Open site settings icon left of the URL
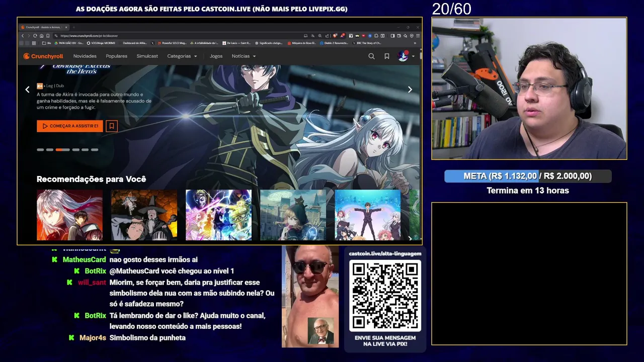This screenshot has width=644, height=362. [x=56, y=36]
